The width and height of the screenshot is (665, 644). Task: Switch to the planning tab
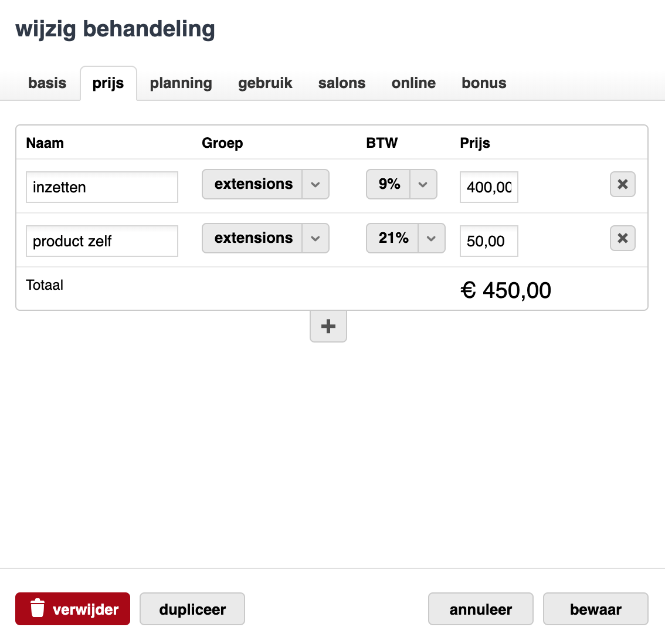pos(181,83)
